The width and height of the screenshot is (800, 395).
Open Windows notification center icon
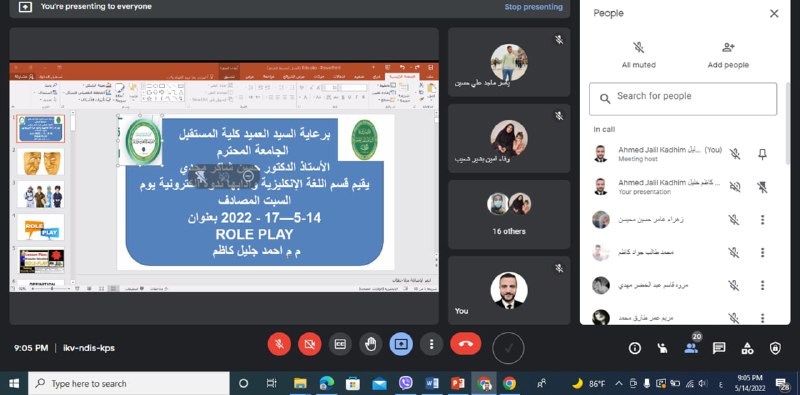click(x=782, y=383)
